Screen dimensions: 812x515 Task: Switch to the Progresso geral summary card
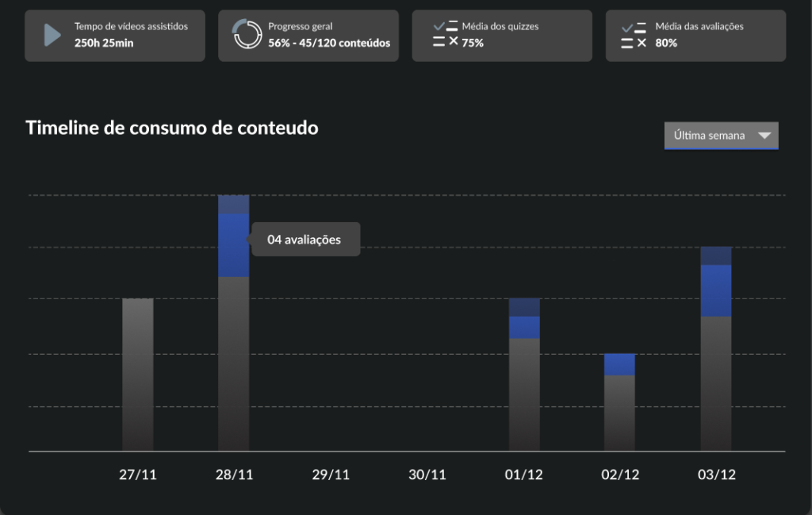point(308,35)
